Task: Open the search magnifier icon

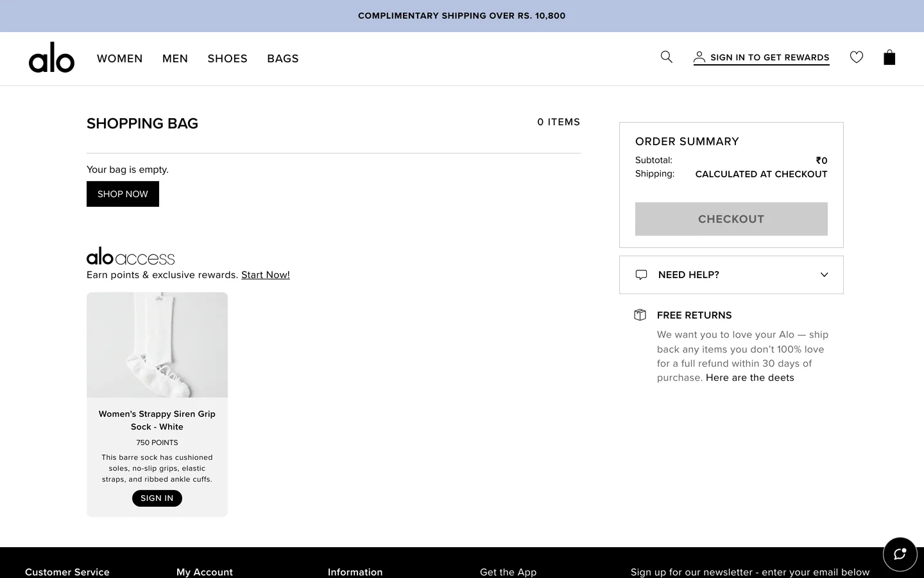Action: (x=667, y=57)
